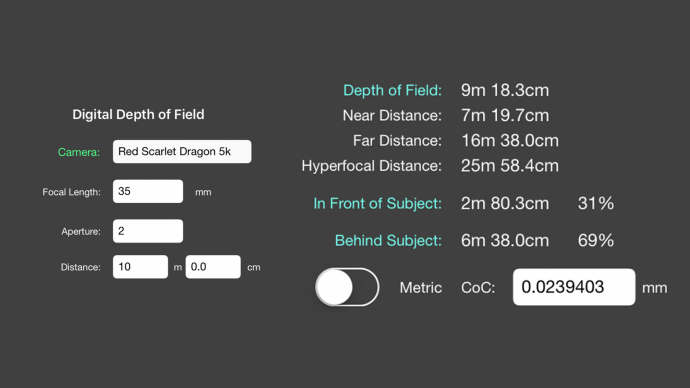Edit the Distance meters field
Viewport: 690px width, 388px height.
(140, 267)
